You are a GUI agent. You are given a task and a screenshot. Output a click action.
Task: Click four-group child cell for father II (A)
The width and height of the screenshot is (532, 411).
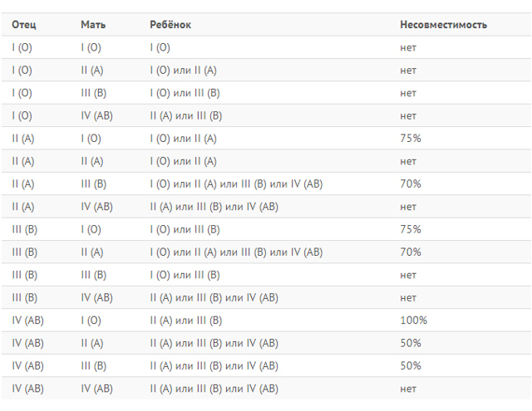(236, 184)
